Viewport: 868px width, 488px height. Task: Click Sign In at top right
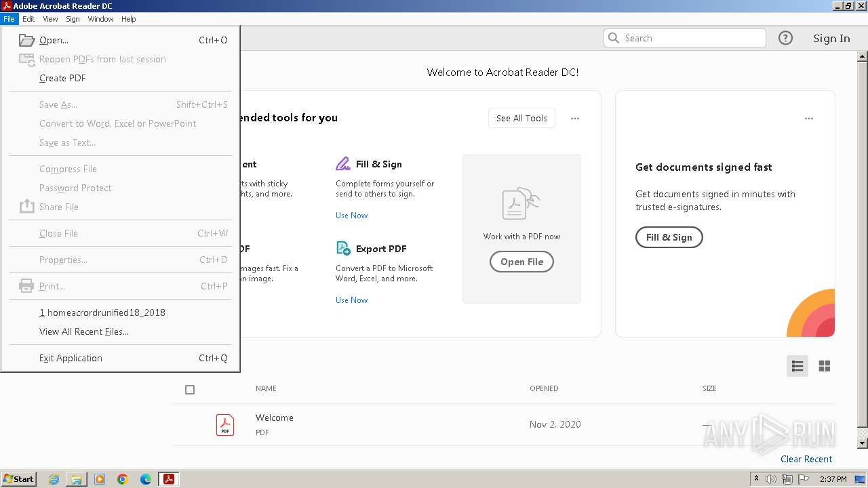(831, 38)
